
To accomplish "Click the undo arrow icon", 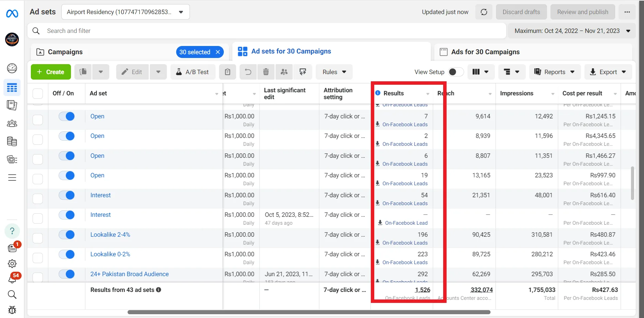I will (x=248, y=72).
